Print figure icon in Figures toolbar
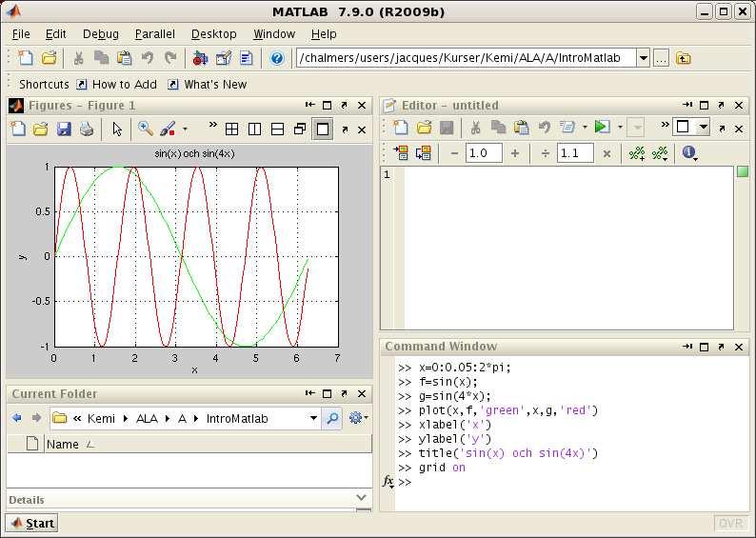Viewport: 756px width, 538px height. point(87,129)
